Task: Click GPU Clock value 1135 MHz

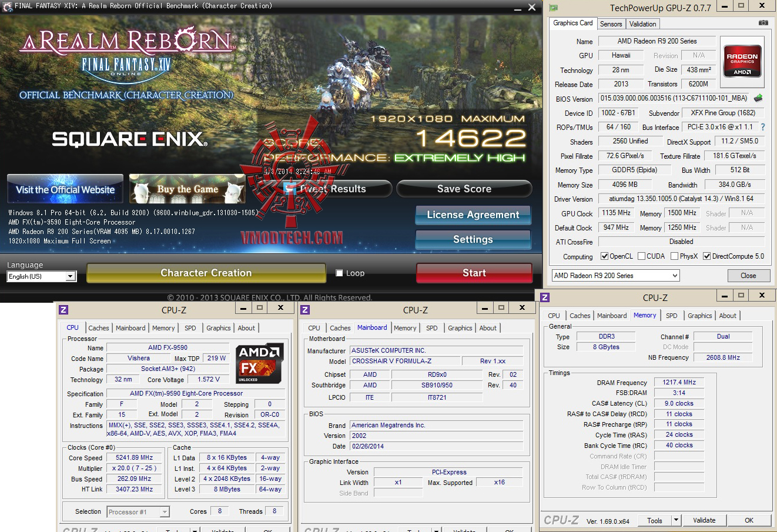Action: point(616,213)
